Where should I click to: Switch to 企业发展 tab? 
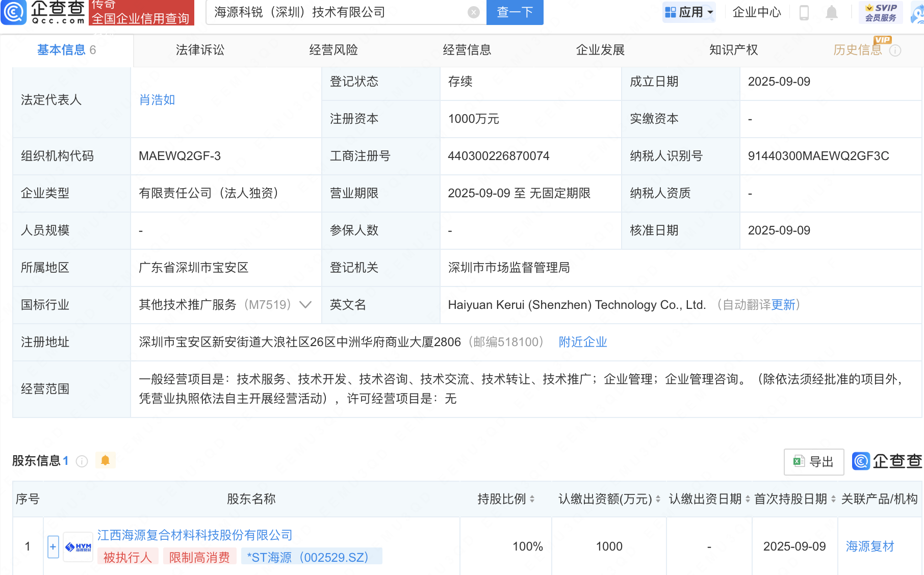(x=600, y=50)
